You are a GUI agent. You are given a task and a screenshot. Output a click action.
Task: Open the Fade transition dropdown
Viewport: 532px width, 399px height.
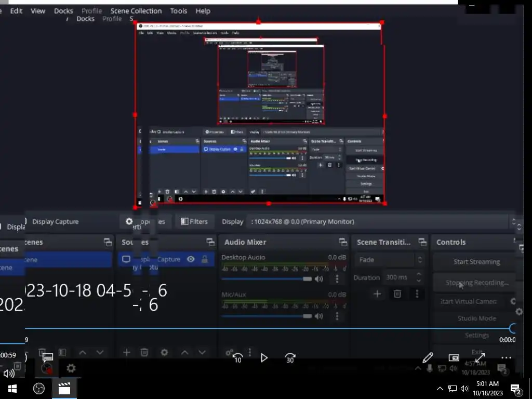click(389, 260)
